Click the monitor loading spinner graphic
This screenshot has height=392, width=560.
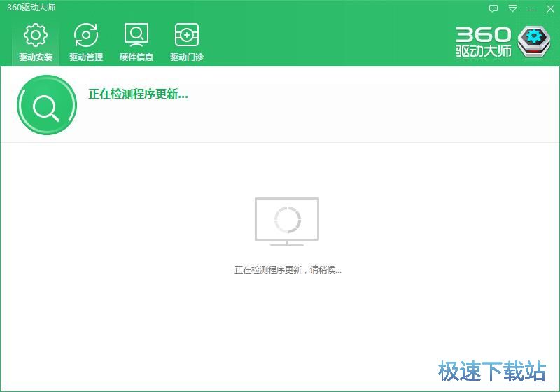pyautogui.click(x=287, y=222)
